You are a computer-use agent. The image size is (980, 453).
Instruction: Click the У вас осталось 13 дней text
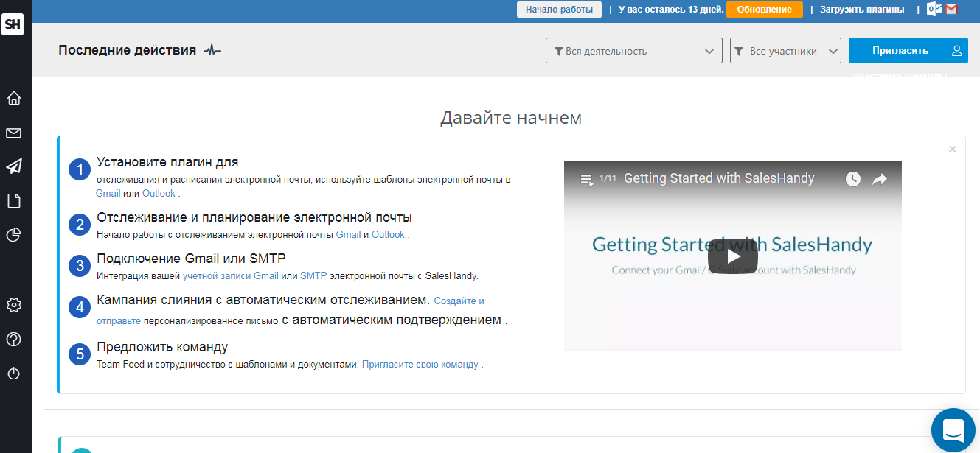point(670,10)
